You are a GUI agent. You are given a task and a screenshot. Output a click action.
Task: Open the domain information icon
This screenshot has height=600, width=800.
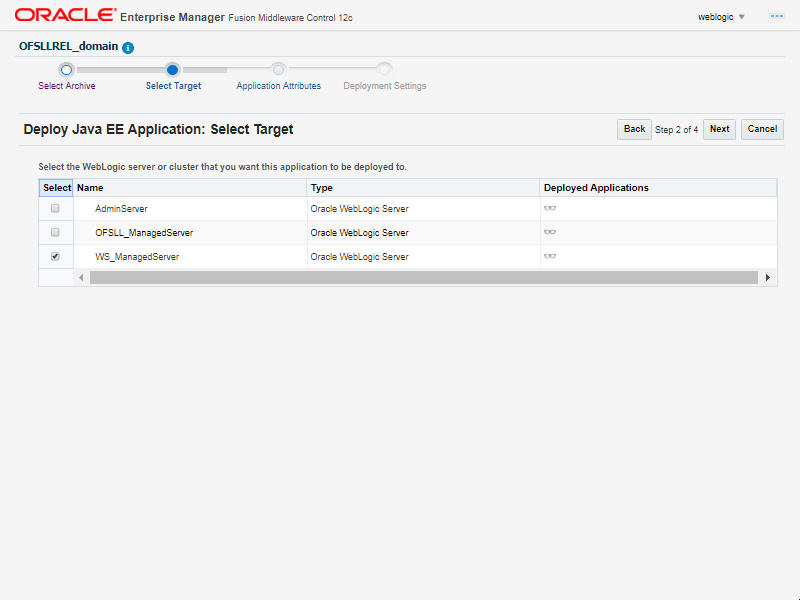click(128, 48)
